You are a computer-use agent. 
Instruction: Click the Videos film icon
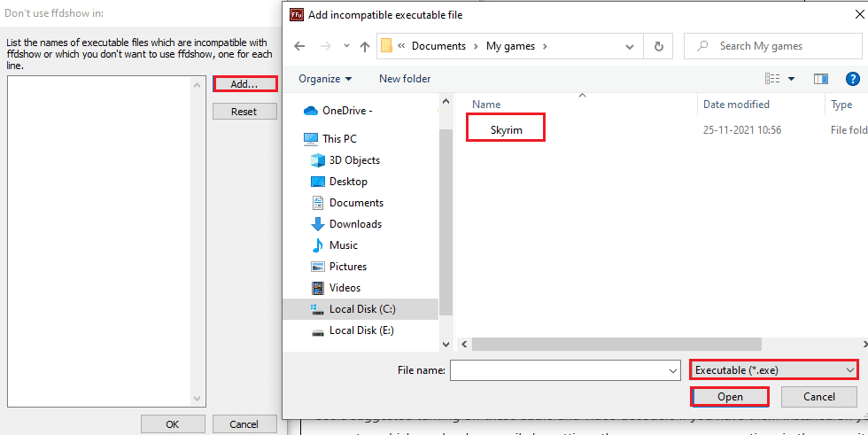tap(318, 288)
